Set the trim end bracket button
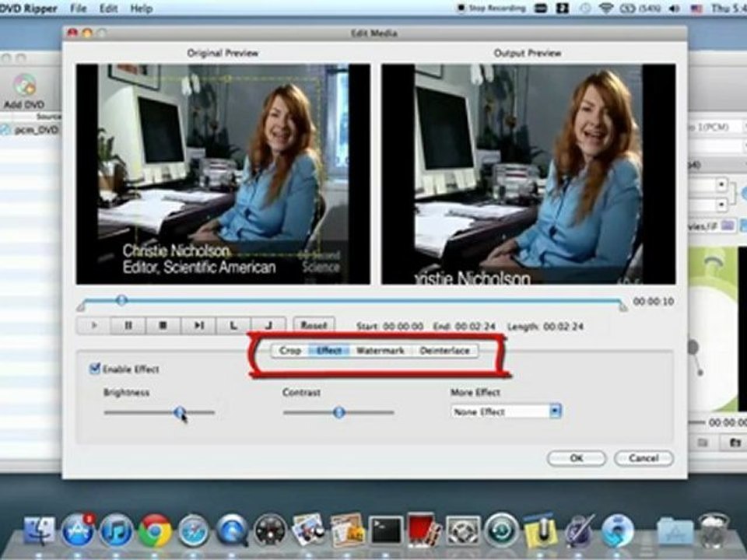 tap(268, 326)
